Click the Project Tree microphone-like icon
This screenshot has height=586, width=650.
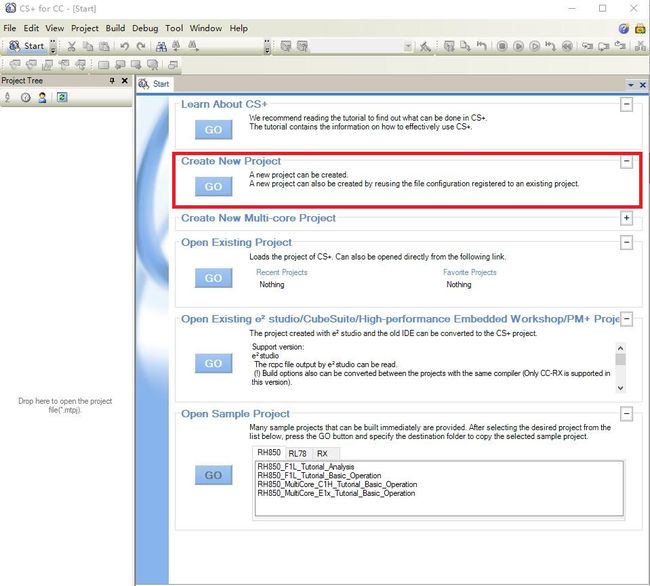click(7, 97)
